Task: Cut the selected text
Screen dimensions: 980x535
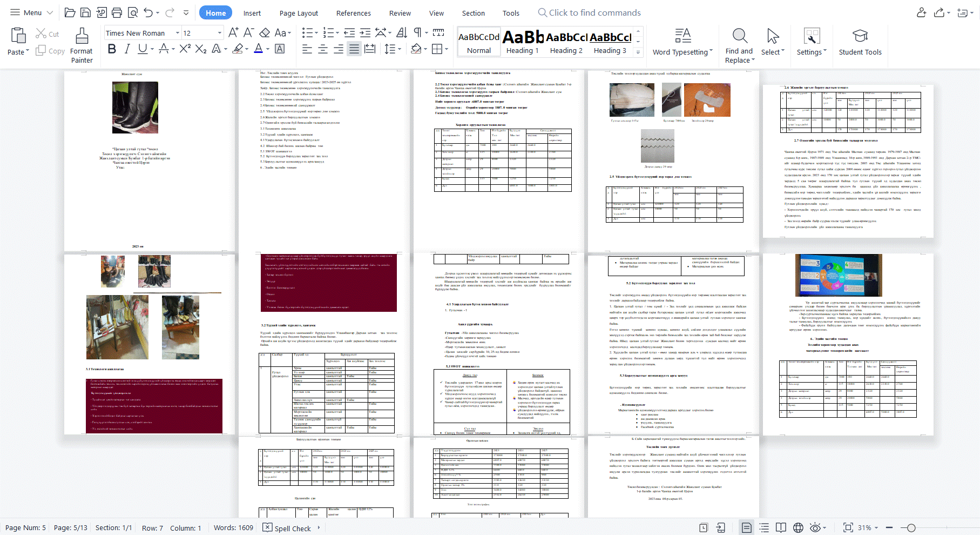Action: point(48,34)
